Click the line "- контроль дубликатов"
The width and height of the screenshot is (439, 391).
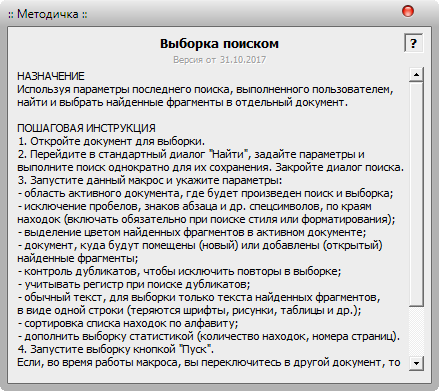(179, 271)
